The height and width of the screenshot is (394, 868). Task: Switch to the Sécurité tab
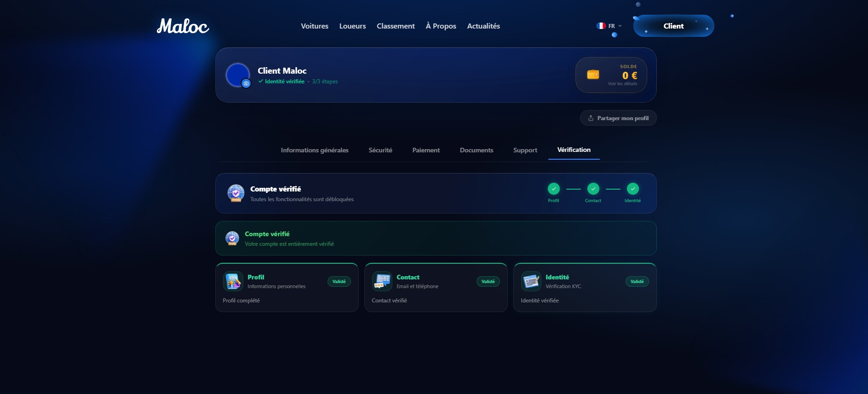tap(380, 151)
